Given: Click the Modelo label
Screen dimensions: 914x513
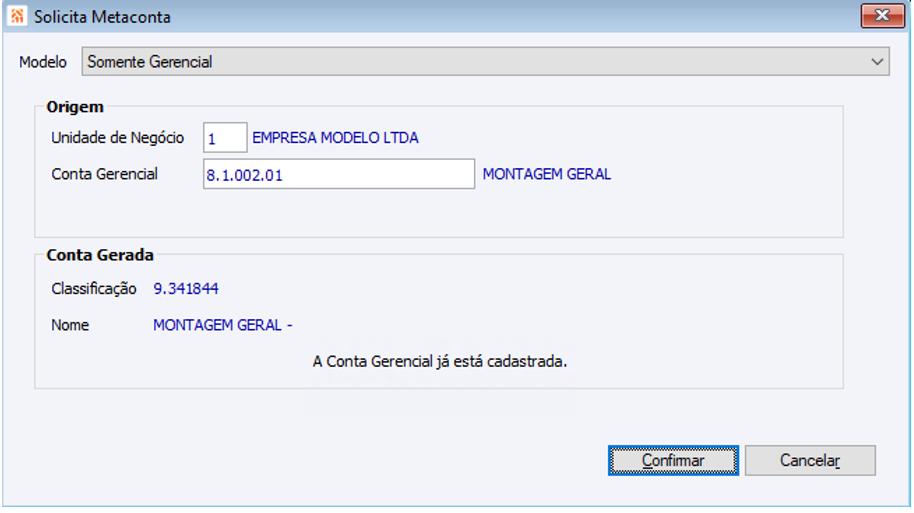Looking at the screenshot, I should click(43, 62).
